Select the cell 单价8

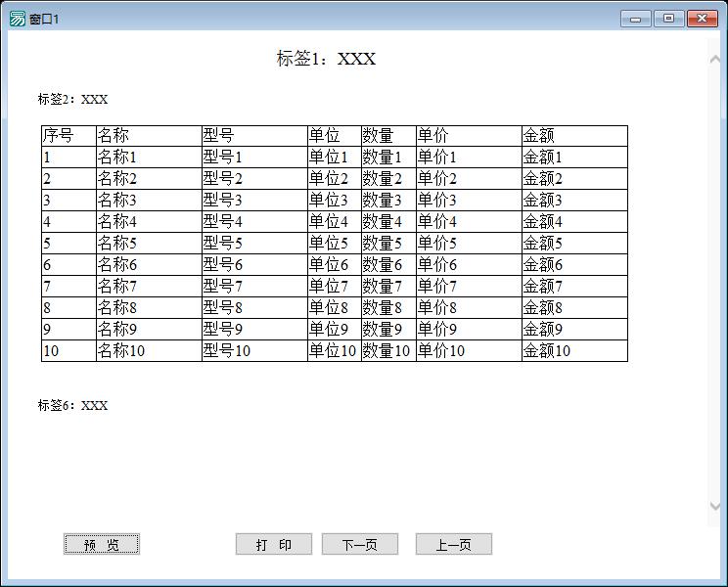point(470,307)
